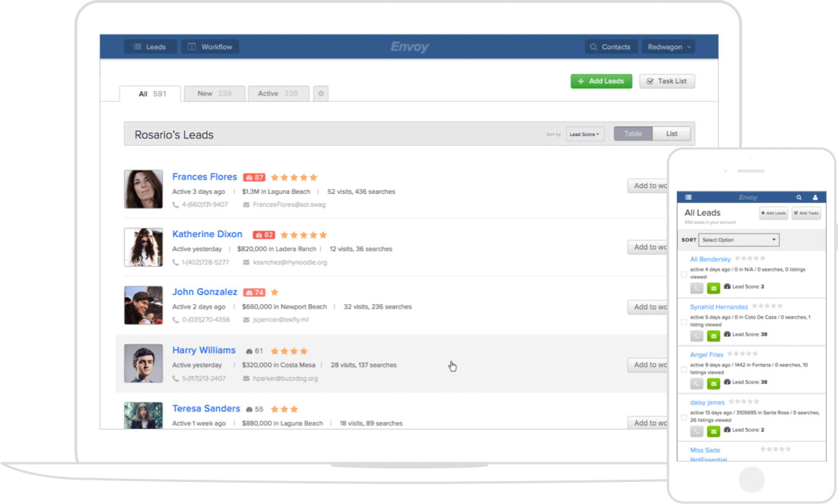Tap the user profile icon on phone
This screenshot has width=838, height=504.
pyautogui.click(x=815, y=198)
